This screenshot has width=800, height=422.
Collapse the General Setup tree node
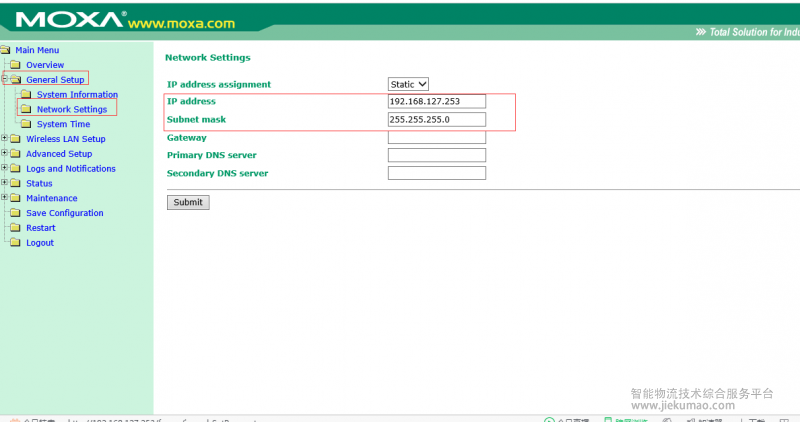pos(5,80)
